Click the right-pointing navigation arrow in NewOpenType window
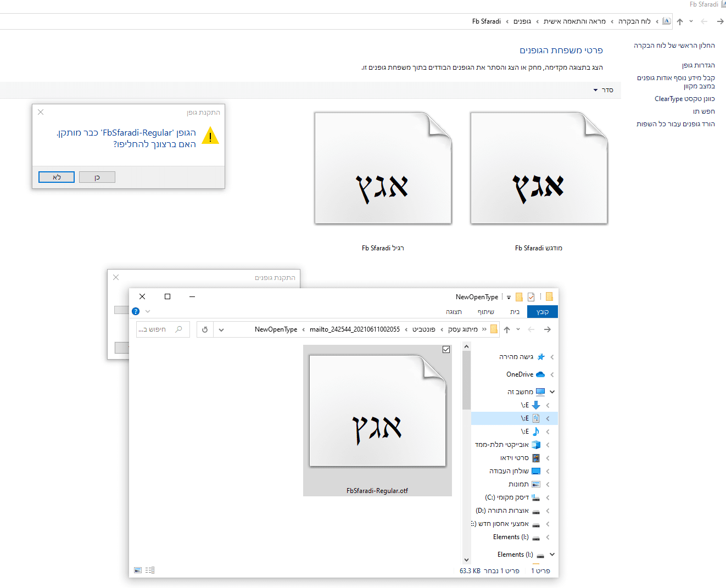This screenshot has height=588, width=726. click(x=547, y=329)
